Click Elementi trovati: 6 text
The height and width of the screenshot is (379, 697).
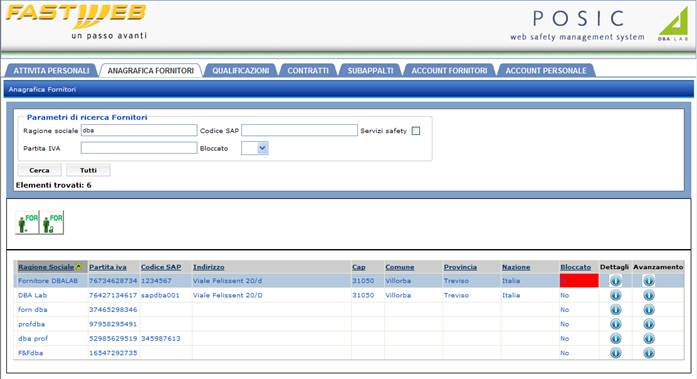click(x=53, y=185)
